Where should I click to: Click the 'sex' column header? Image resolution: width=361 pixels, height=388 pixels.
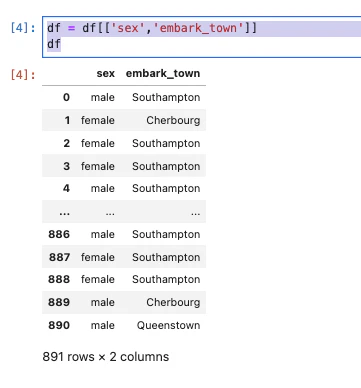point(106,73)
